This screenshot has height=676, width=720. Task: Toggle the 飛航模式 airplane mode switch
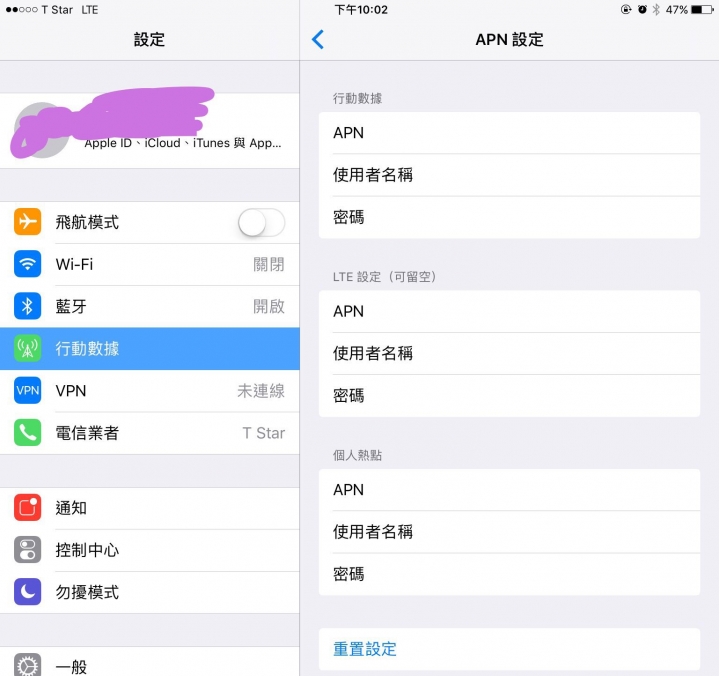click(x=261, y=222)
